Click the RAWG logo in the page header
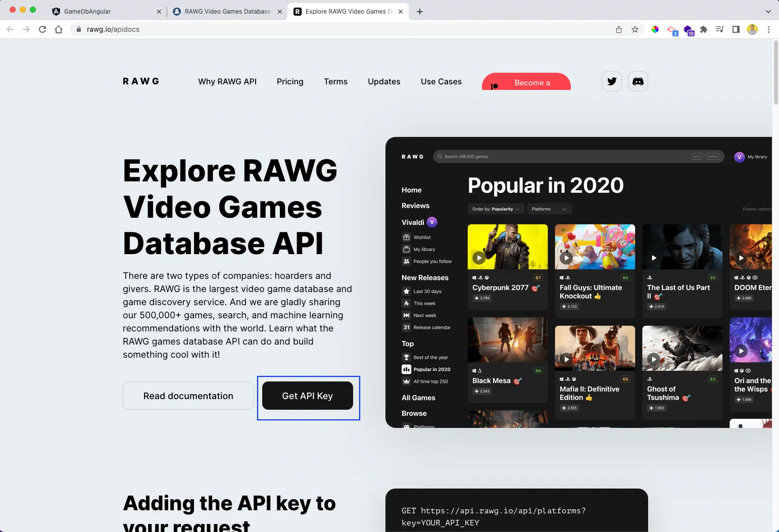The width and height of the screenshot is (779, 532). click(x=141, y=81)
